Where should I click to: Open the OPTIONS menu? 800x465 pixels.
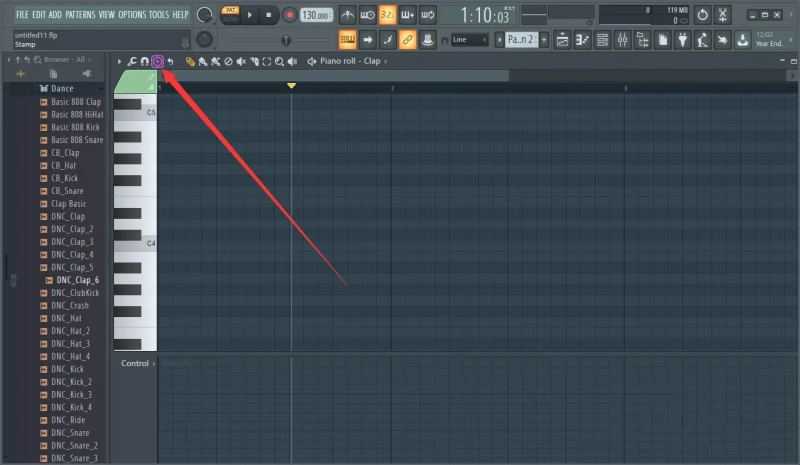tap(132, 15)
